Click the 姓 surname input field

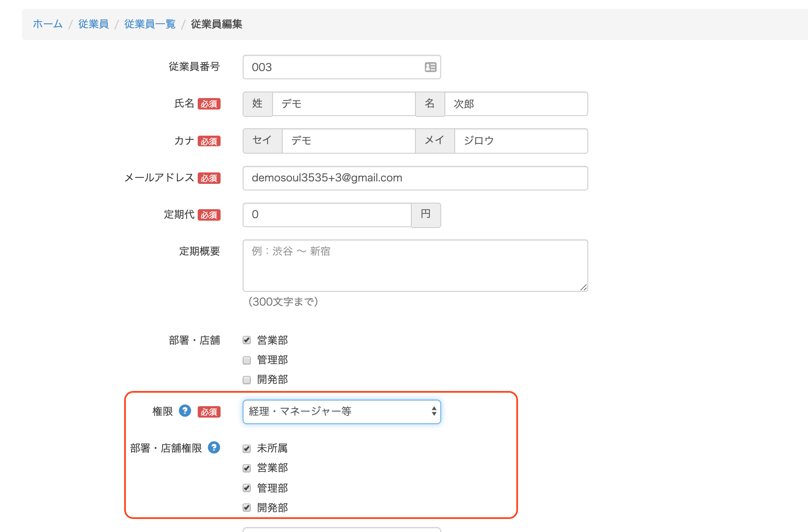pos(343,104)
